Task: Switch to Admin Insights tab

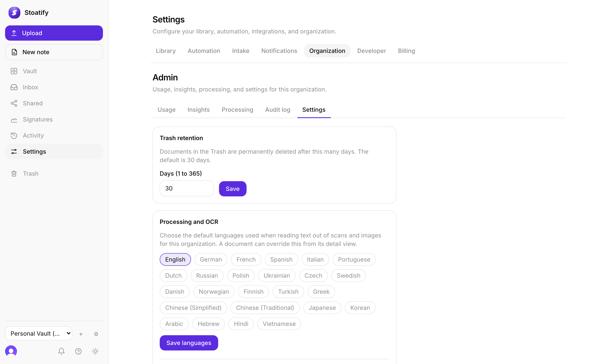Action: tap(198, 110)
